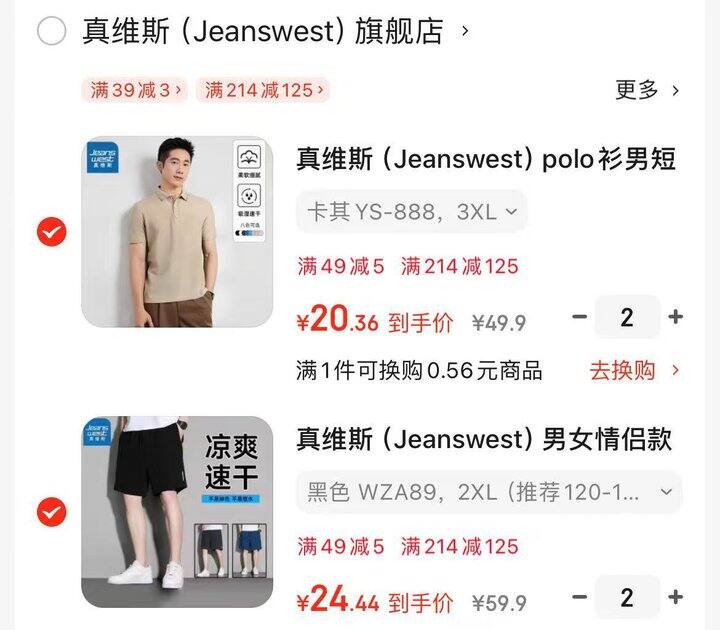Open polo shirt product title
This screenshot has height=630, width=720.
(486, 159)
